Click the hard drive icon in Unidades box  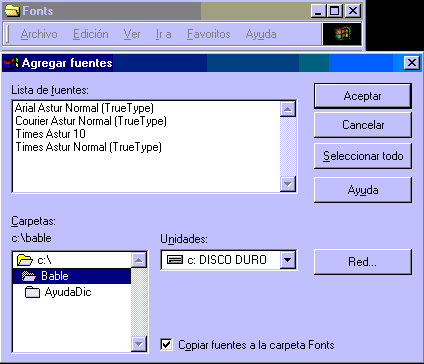tap(175, 260)
